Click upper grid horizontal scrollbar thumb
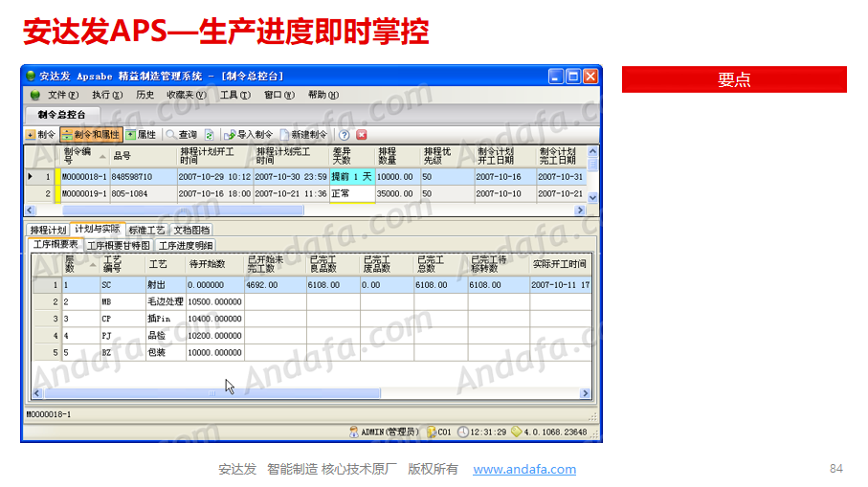This screenshot has width=868, height=487. pos(183,210)
